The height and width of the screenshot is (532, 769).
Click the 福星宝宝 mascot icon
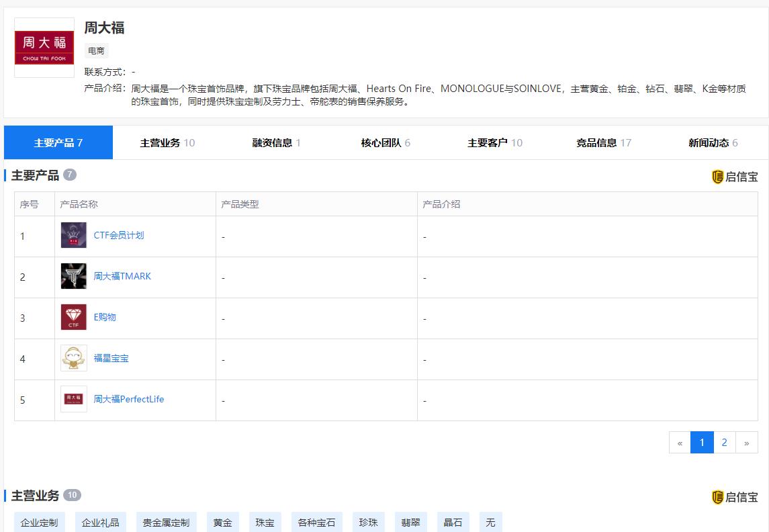coord(74,359)
